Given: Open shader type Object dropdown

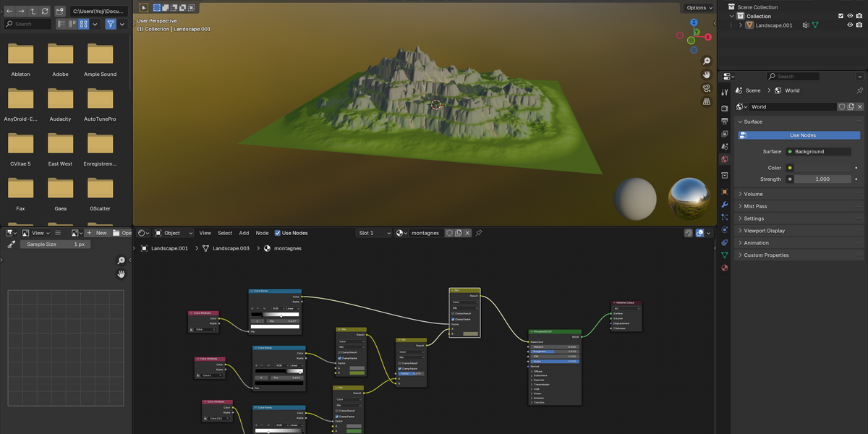Looking at the screenshot, I should click(174, 233).
